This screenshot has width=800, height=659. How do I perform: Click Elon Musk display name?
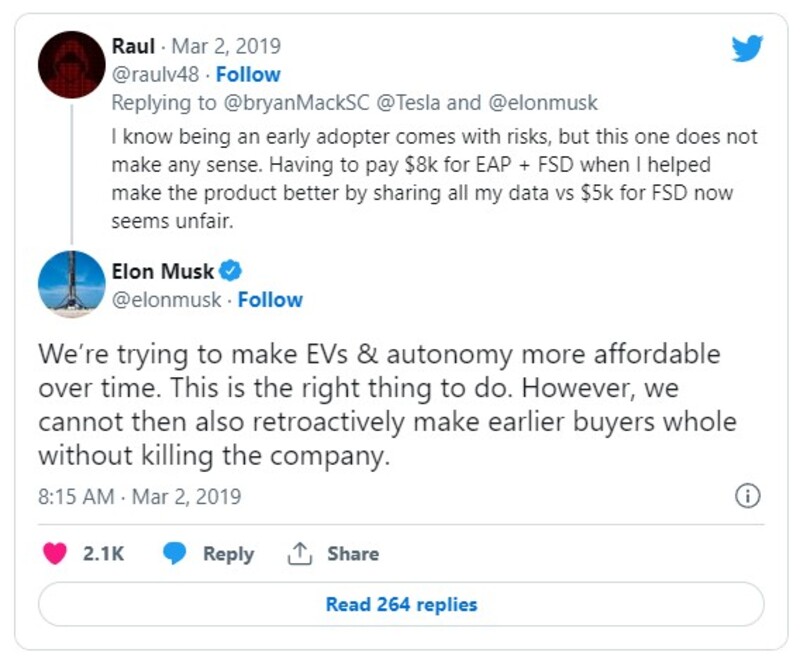click(x=163, y=271)
